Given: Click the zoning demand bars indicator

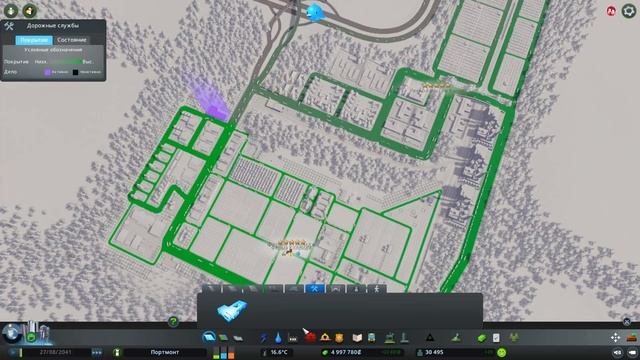Looking at the screenshot, I should 223,352.
